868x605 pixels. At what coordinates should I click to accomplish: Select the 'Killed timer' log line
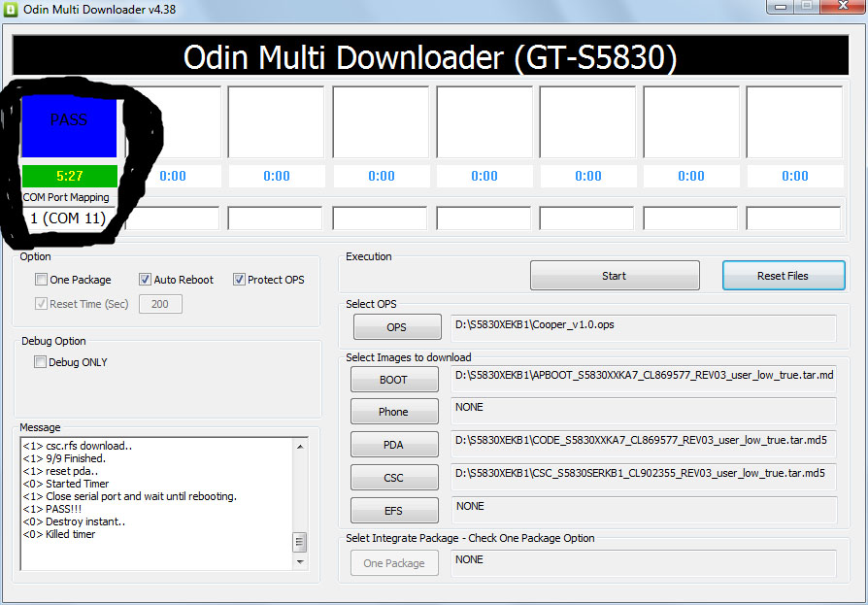coord(59,534)
